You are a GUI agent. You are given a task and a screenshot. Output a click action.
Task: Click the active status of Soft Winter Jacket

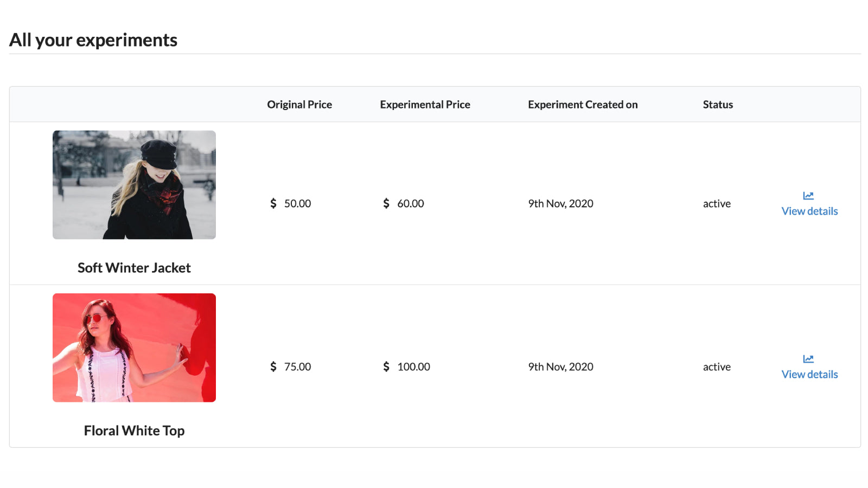coord(717,203)
